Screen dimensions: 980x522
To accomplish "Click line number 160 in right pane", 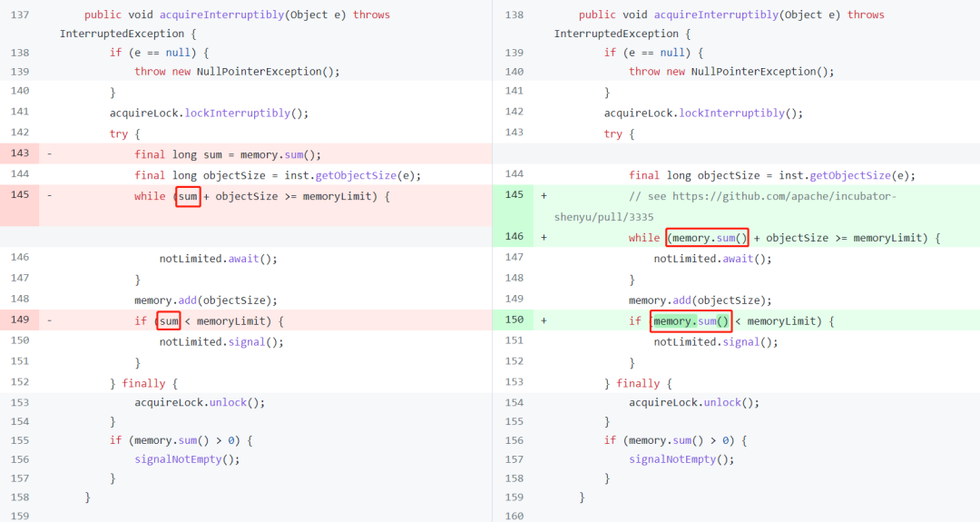I will (514, 516).
